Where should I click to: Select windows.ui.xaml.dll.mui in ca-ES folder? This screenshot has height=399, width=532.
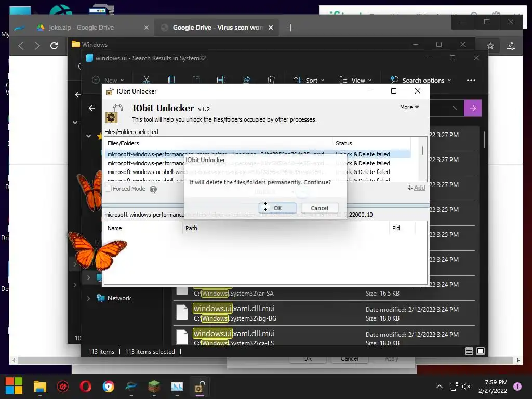324,337
